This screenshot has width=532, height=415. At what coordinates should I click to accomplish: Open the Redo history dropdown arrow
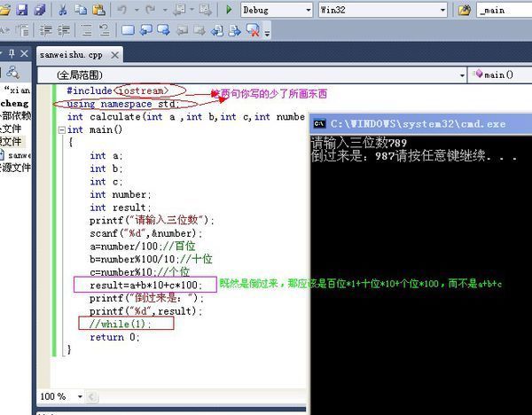tap(165, 10)
